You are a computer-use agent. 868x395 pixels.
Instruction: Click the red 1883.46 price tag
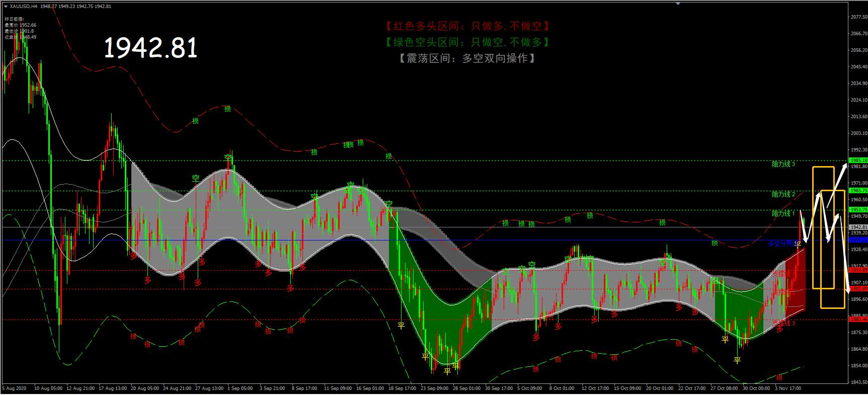(858, 319)
